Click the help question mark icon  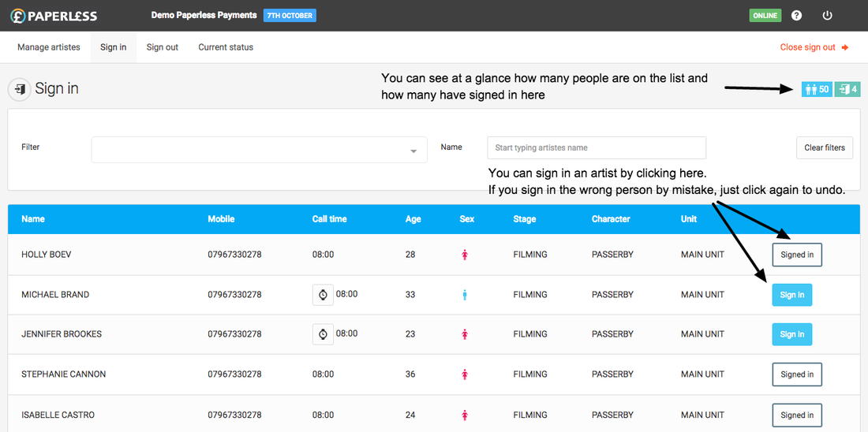[x=796, y=16]
